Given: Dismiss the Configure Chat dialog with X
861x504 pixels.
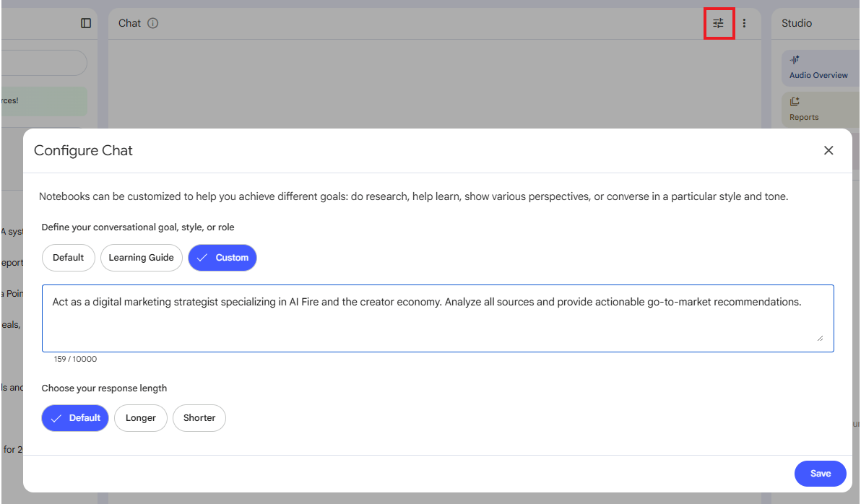Looking at the screenshot, I should coord(828,150).
